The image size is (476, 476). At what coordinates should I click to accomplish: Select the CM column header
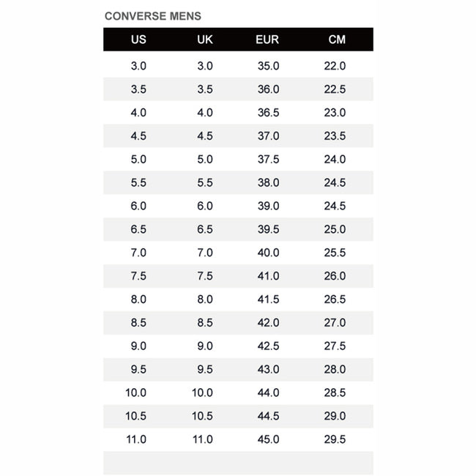[x=337, y=40]
